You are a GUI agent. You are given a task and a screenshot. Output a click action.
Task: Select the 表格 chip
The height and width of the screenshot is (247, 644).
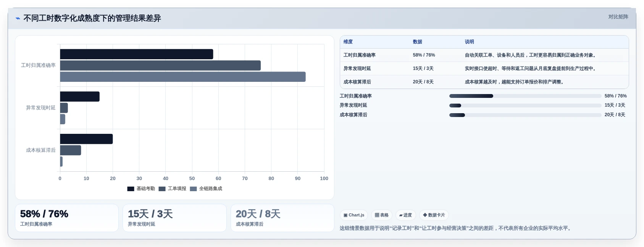[381, 215]
